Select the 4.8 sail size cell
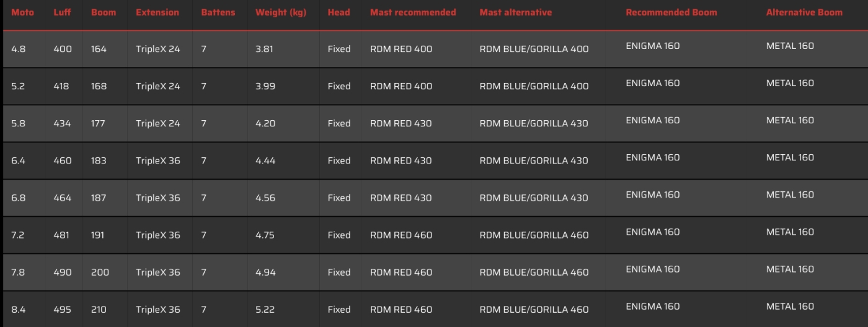This screenshot has width=868, height=327. tap(19, 49)
